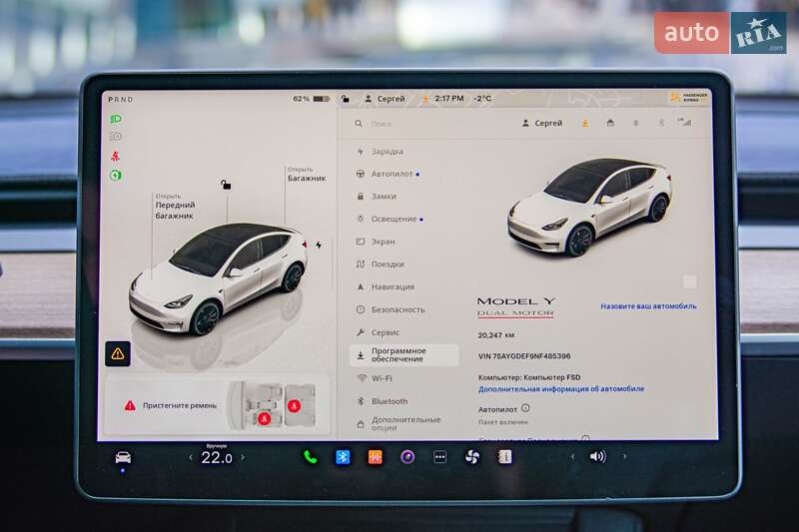Screen dimensions: 799x532
Task: Tap Открыть Багажник
Action: click(x=307, y=174)
